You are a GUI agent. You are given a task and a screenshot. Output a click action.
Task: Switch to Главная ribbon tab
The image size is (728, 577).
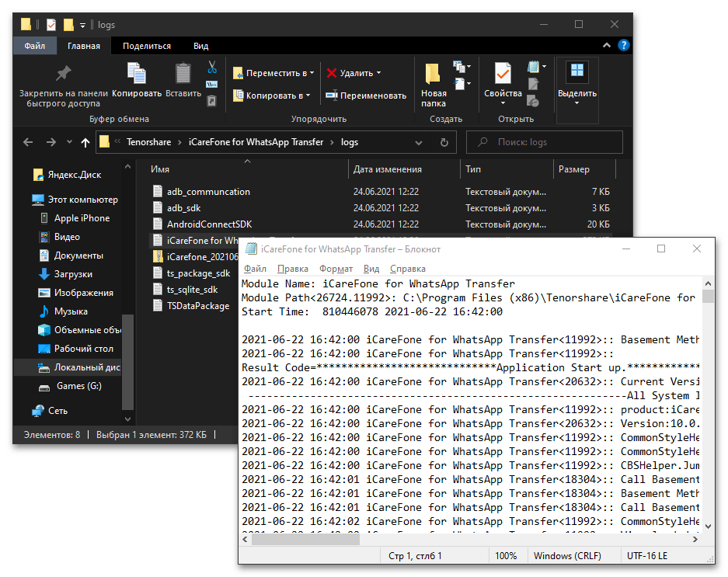pos(84,46)
